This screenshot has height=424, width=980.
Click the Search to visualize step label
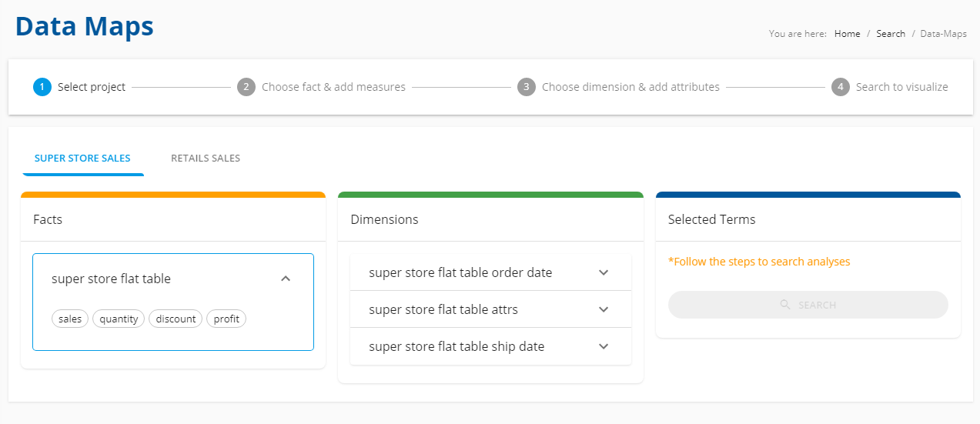(902, 87)
